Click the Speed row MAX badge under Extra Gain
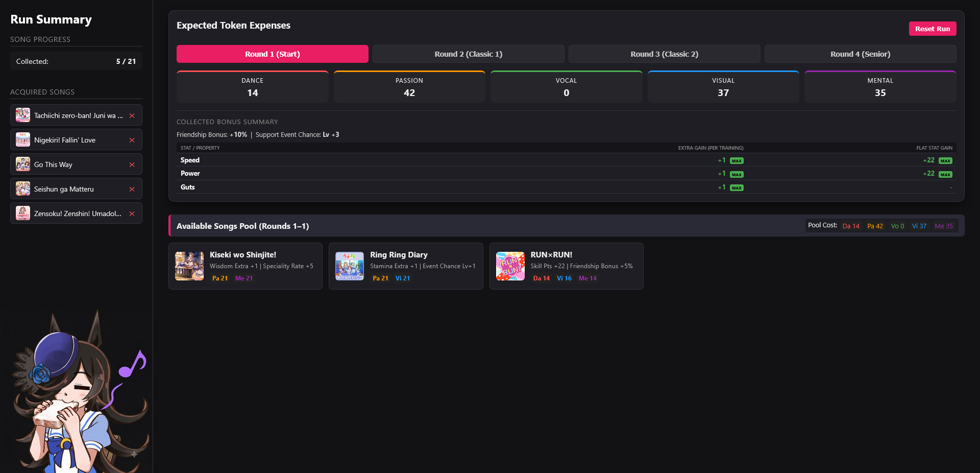This screenshot has width=980, height=473. [x=737, y=161]
